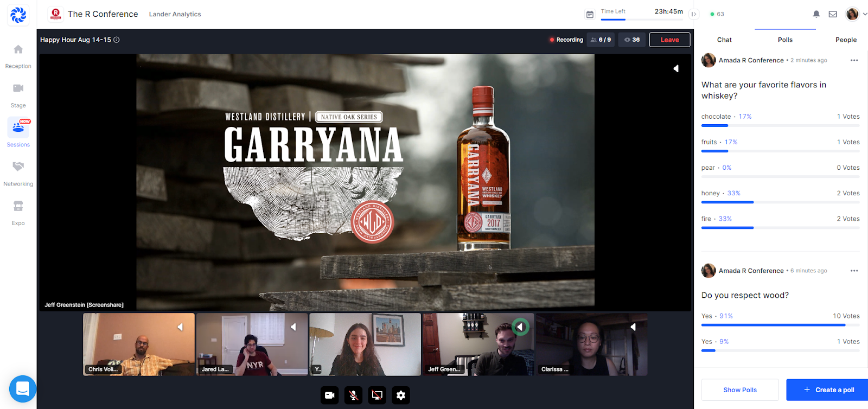The height and width of the screenshot is (409, 868).
Task: Click the Happy Hour Aug 14-15 title
Action: coord(75,40)
